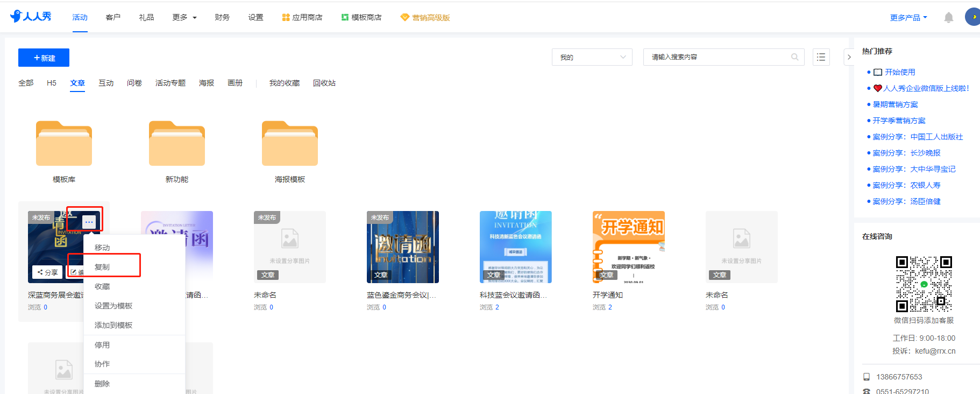Screen dimensions: 980x394
Task: Select the 问卷 category tab
Action: [x=134, y=83]
